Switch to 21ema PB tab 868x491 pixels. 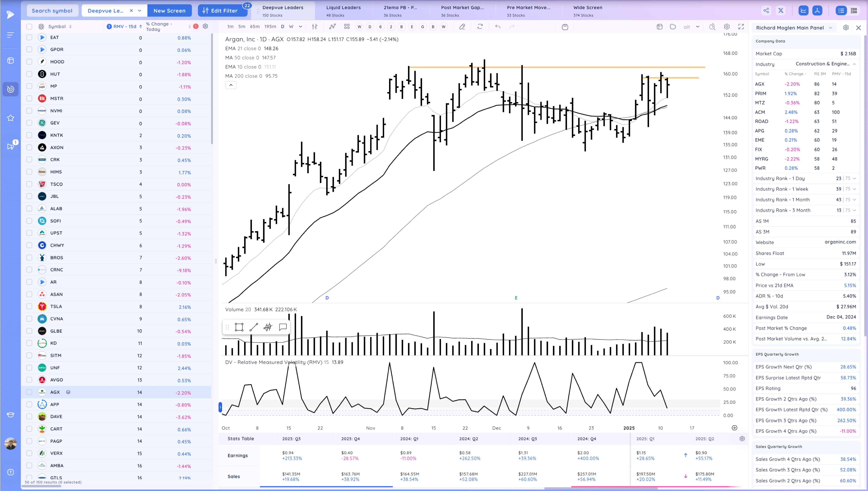[400, 11]
